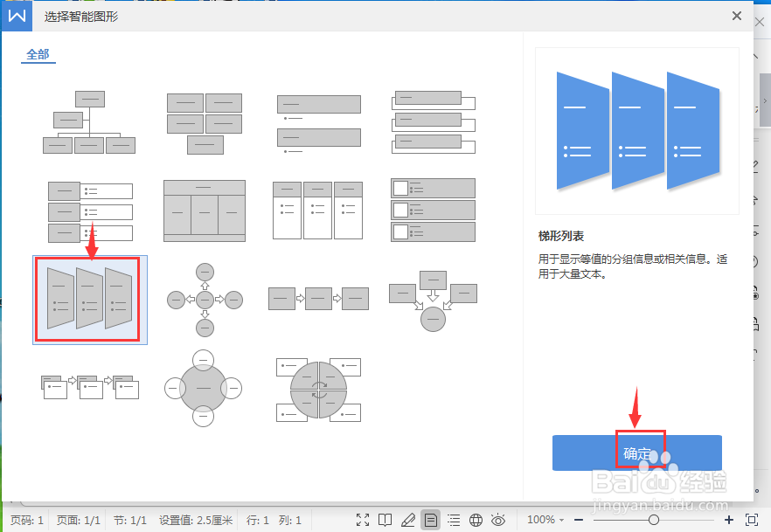Select the cycle matrix pie graphic
Viewport: 771px width, 532px height.
pos(318,388)
